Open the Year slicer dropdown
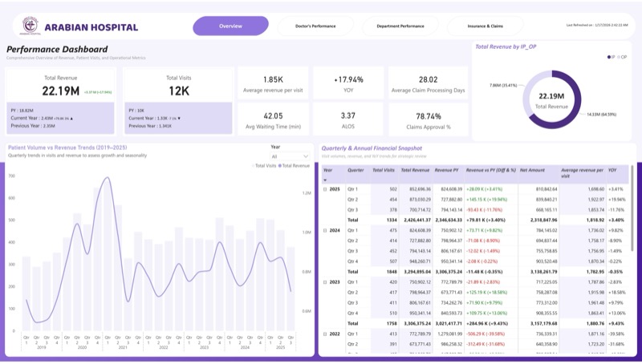642x364 pixels. click(290, 156)
